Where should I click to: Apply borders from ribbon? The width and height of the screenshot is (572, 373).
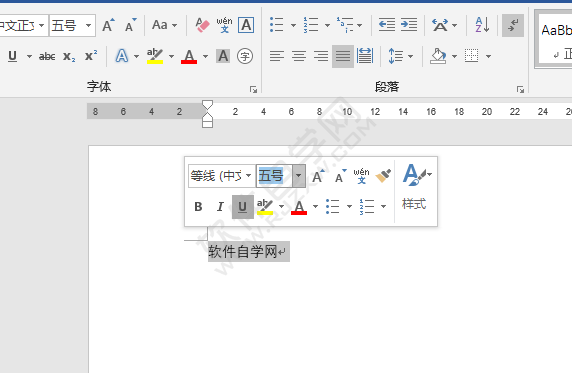[x=471, y=56]
